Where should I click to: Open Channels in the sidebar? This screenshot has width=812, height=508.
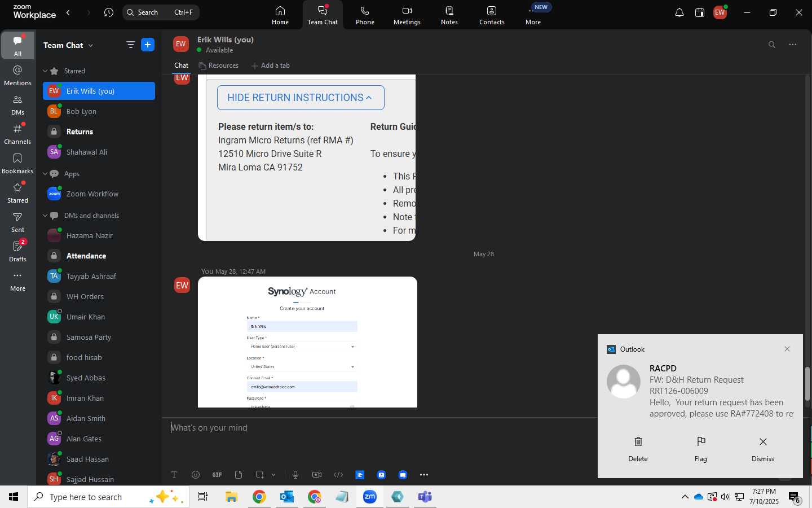coord(17,134)
